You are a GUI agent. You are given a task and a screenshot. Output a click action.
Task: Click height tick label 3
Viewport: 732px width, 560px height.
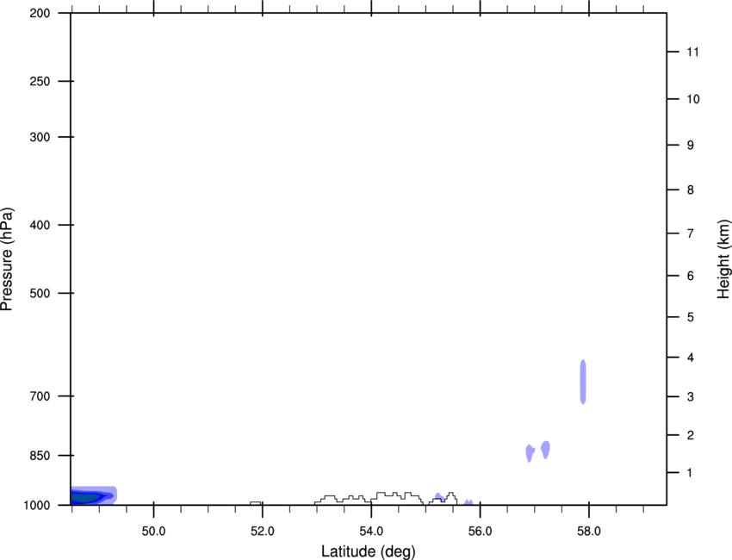click(x=690, y=397)
